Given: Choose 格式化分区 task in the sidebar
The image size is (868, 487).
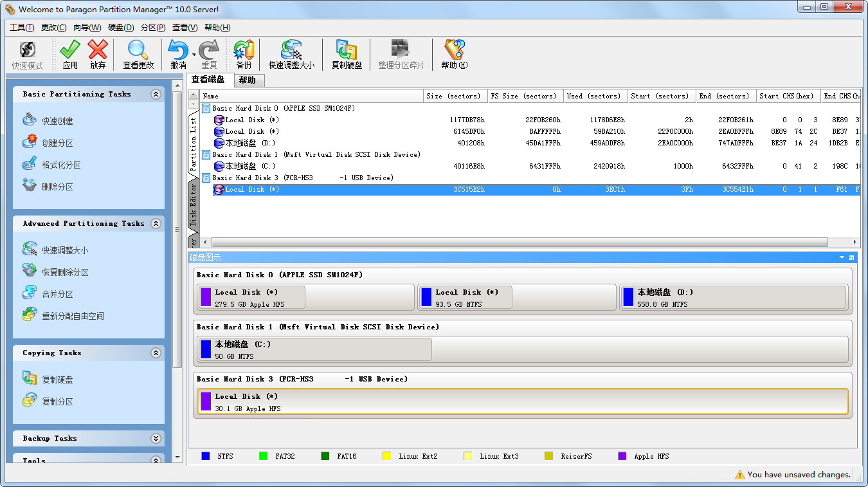Looking at the screenshot, I should (x=61, y=165).
